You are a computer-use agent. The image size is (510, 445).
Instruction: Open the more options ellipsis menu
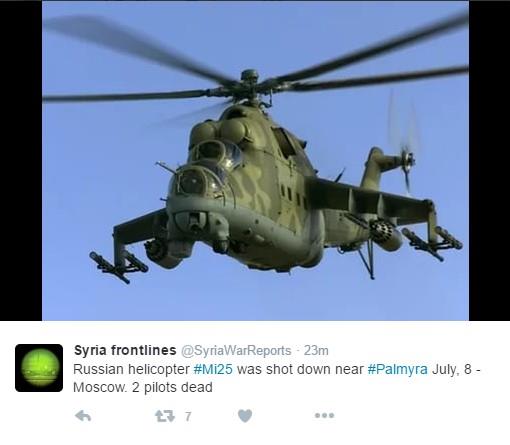[324, 415]
